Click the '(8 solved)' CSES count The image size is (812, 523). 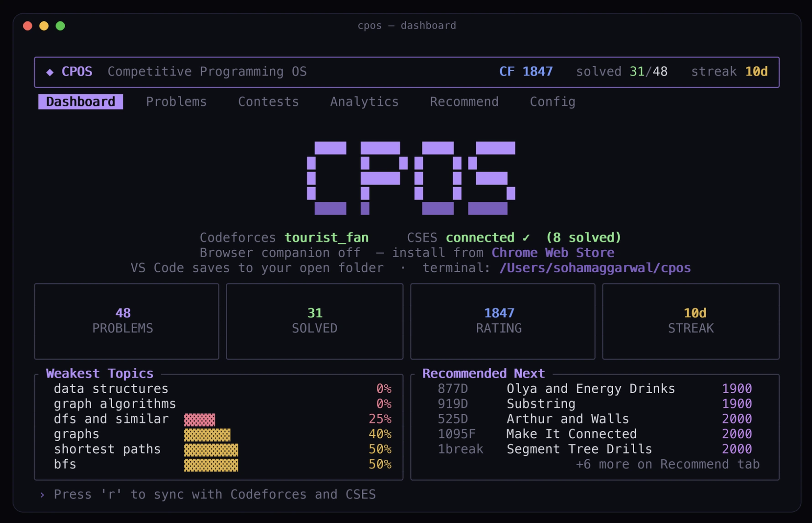[x=583, y=238]
